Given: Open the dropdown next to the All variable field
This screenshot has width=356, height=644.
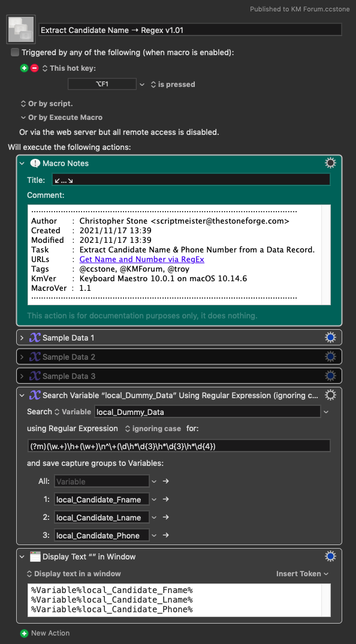Looking at the screenshot, I should tap(154, 481).
